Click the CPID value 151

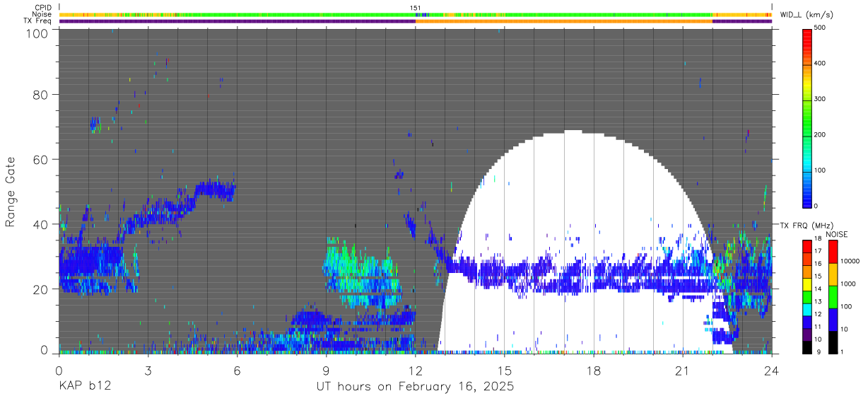[x=416, y=8]
